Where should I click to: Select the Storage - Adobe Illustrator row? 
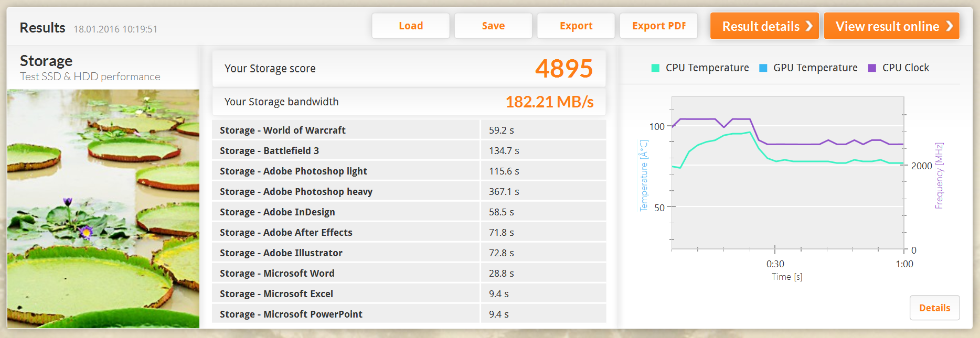tap(409, 253)
